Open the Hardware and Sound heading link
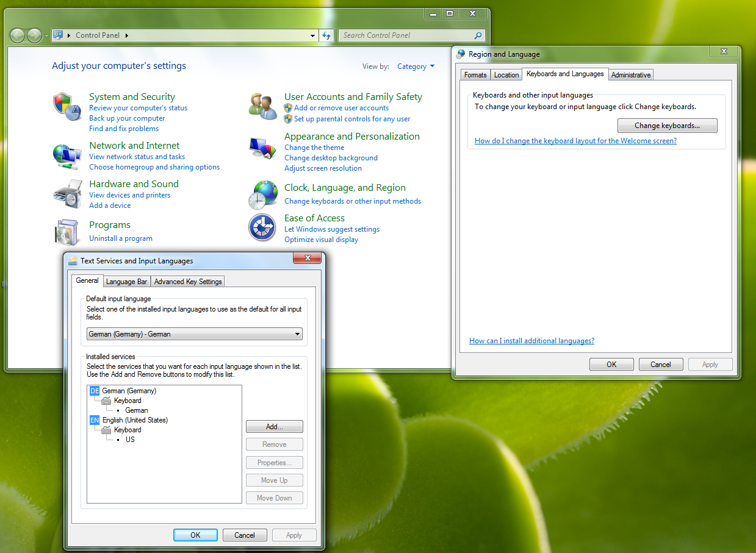This screenshot has width=756, height=553. 134,184
